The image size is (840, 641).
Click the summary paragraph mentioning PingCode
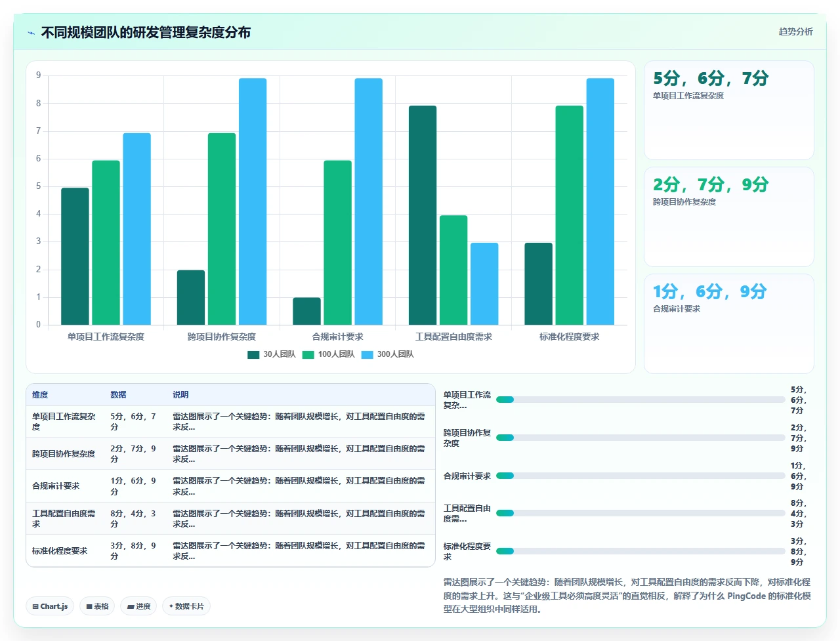point(627,595)
